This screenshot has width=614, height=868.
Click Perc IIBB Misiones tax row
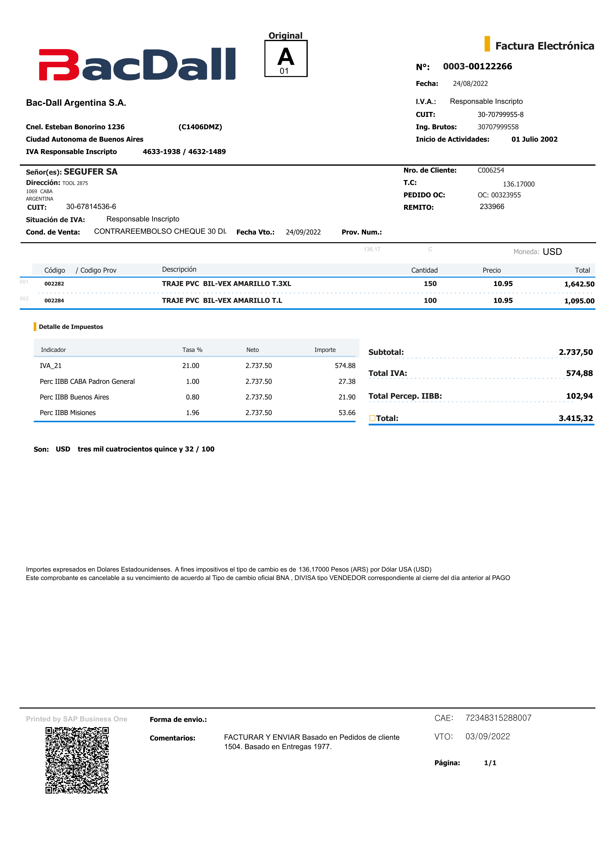click(68, 413)
